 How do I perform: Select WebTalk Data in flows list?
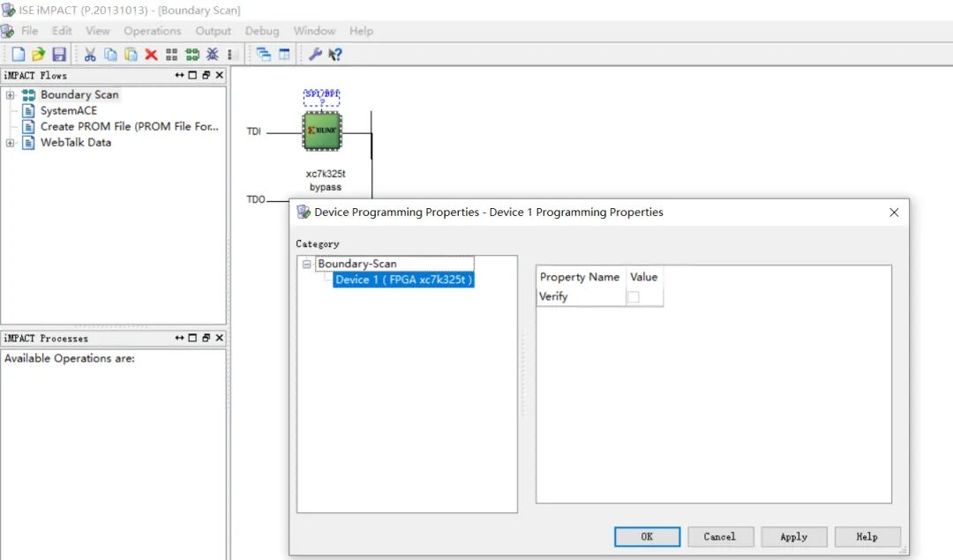pyautogui.click(x=76, y=142)
